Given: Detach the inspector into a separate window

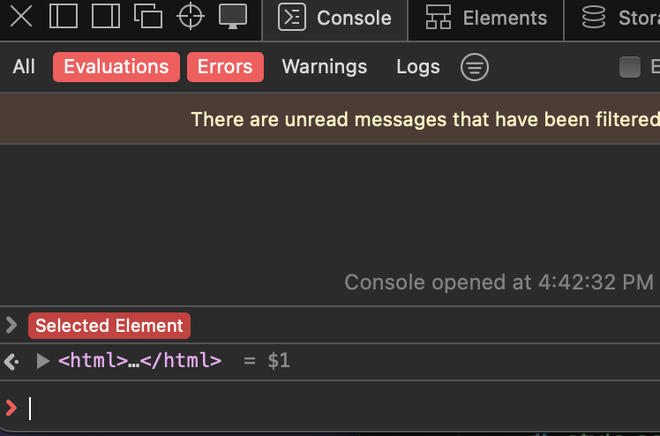Looking at the screenshot, I should (148, 16).
